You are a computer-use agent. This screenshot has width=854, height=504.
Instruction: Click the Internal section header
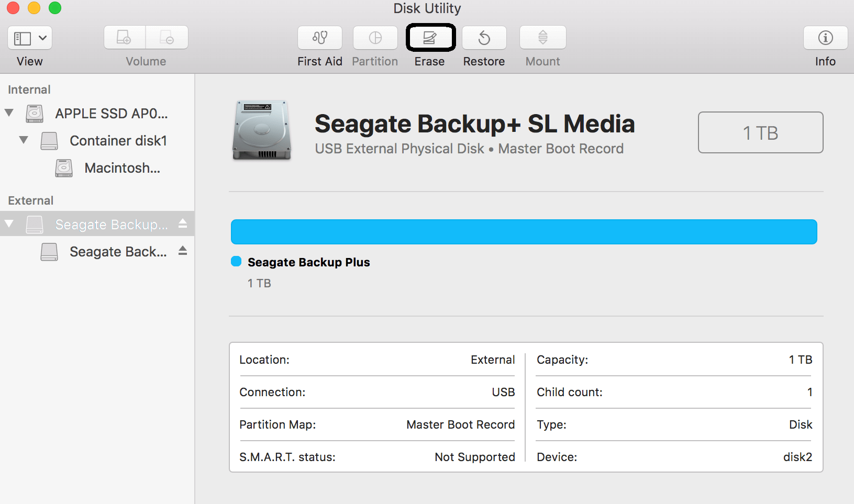(x=29, y=89)
